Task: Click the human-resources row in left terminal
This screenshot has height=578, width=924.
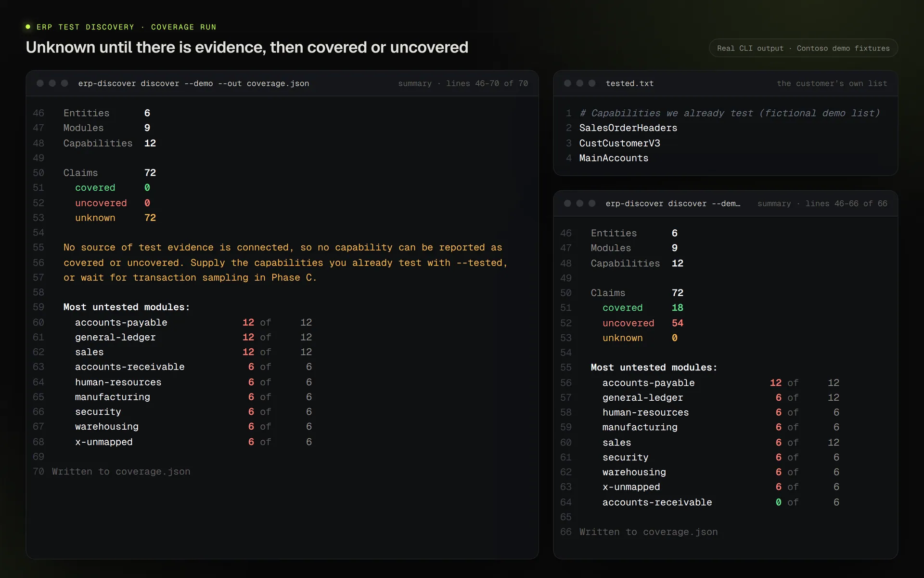Action: tap(193, 382)
